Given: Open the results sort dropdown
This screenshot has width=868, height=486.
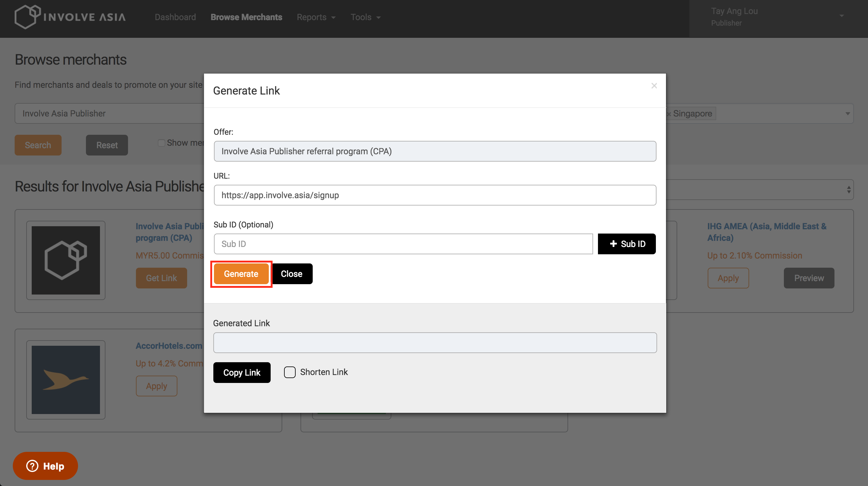Looking at the screenshot, I should (759, 189).
